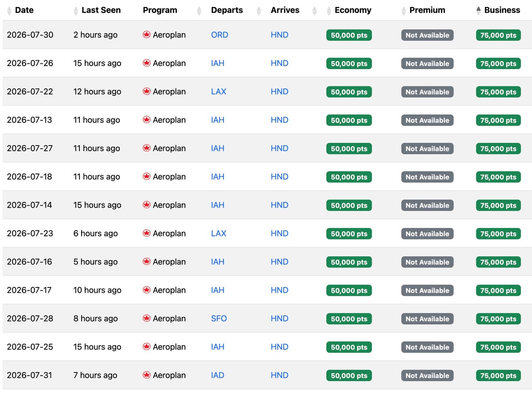The height and width of the screenshot is (393, 532).
Task: Select the 2026-07-28 date row
Action: coord(267,318)
